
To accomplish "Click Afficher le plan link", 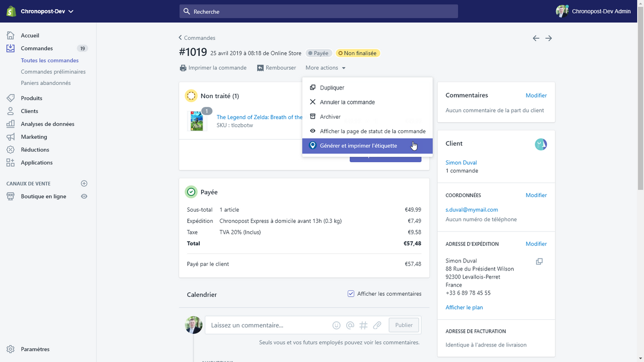I will [x=464, y=307].
